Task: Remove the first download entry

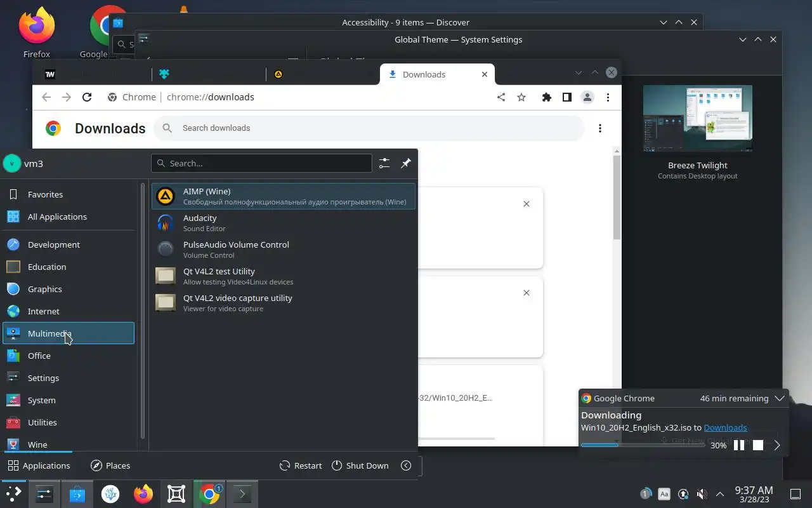Action: click(526, 204)
